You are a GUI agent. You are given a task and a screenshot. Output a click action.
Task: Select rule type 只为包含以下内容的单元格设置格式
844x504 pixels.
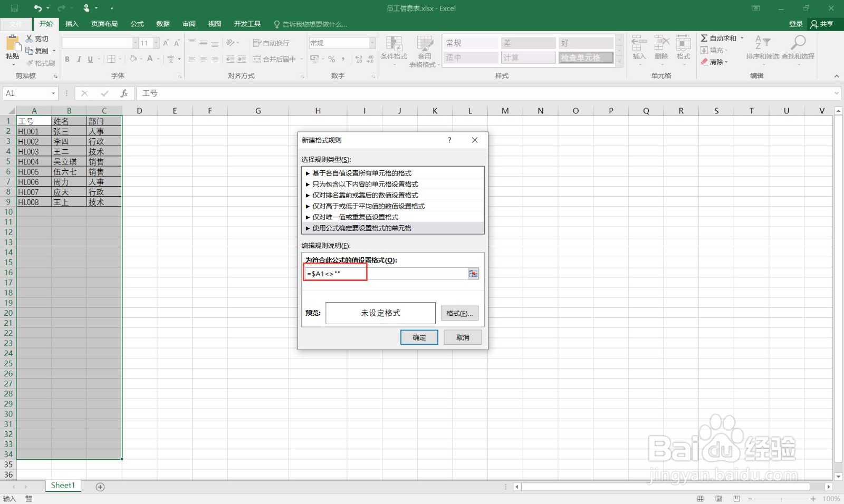pyautogui.click(x=393, y=184)
